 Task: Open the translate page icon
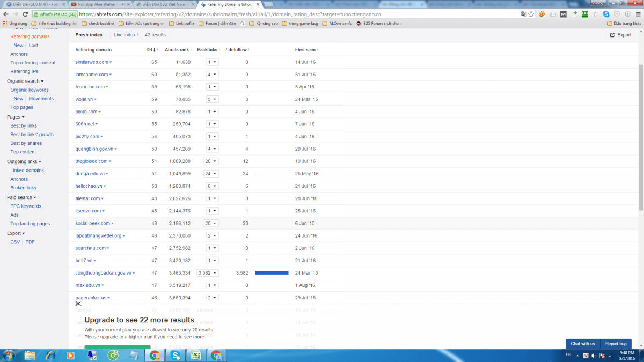click(x=523, y=14)
